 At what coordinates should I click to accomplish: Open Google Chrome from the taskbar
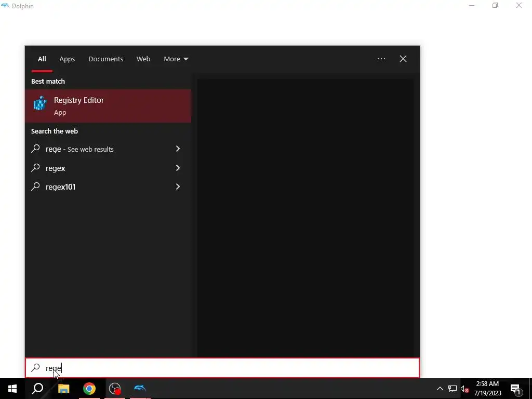point(89,389)
